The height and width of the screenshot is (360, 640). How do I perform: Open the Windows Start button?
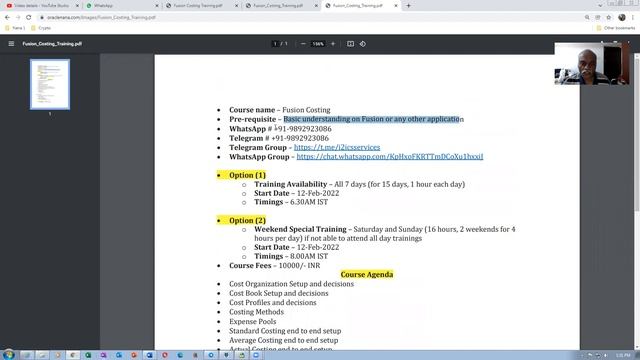tap(8, 355)
